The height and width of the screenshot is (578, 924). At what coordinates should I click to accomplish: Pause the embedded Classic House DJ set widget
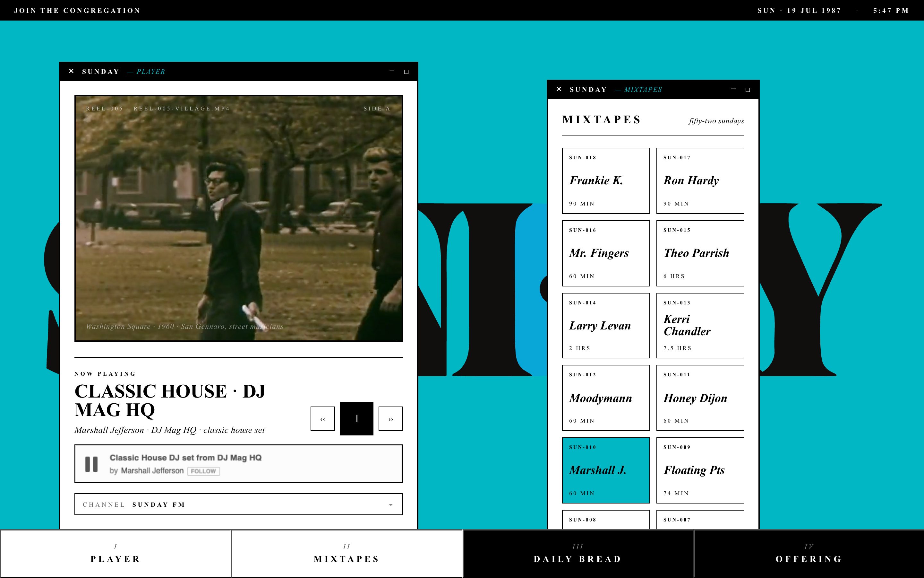(x=91, y=464)
